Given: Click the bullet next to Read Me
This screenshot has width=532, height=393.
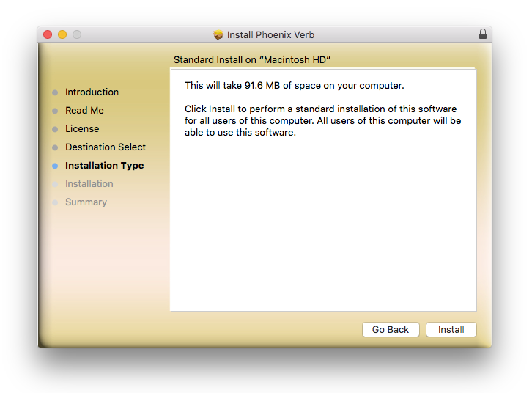Looking at the screenshot, I should coord(55,111).
